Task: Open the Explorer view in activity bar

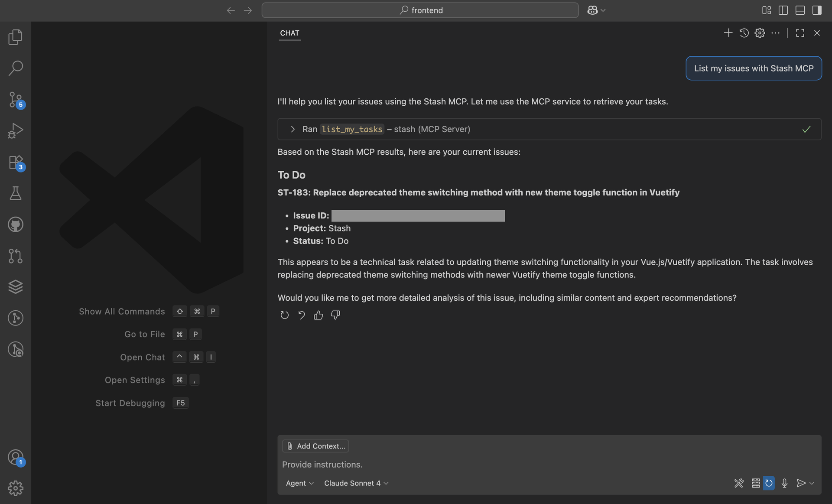Action: [x=16, y=37]
